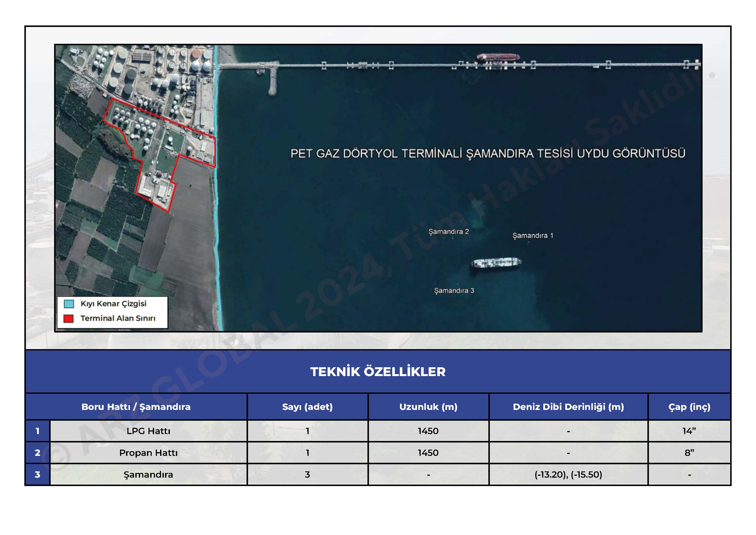This screenshot has width=756, height=535.
Task: Click the LPG Hattı count value 1
Action: pyautogui.click(x=308, y=431)
